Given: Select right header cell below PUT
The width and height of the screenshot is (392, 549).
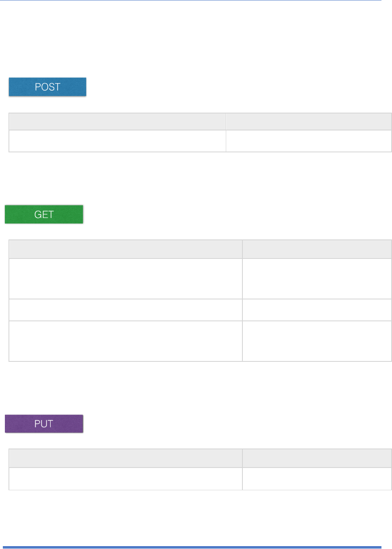Looking at the screenshot, I should tap(317, 458).
